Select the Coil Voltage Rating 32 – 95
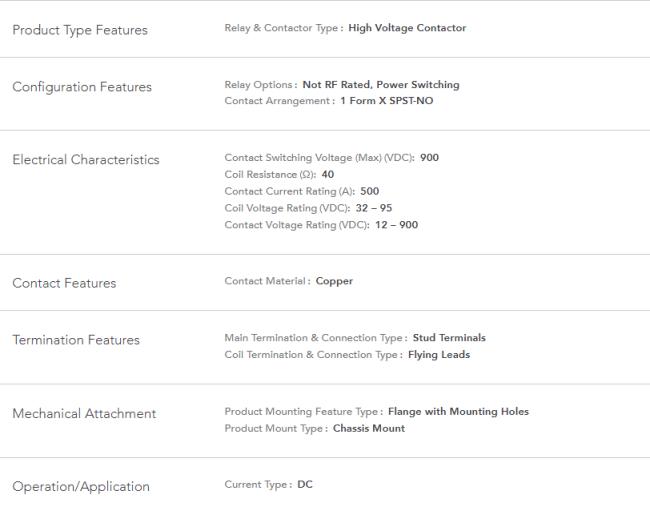This screenshot has width=650, height=527. click(374, 208)
